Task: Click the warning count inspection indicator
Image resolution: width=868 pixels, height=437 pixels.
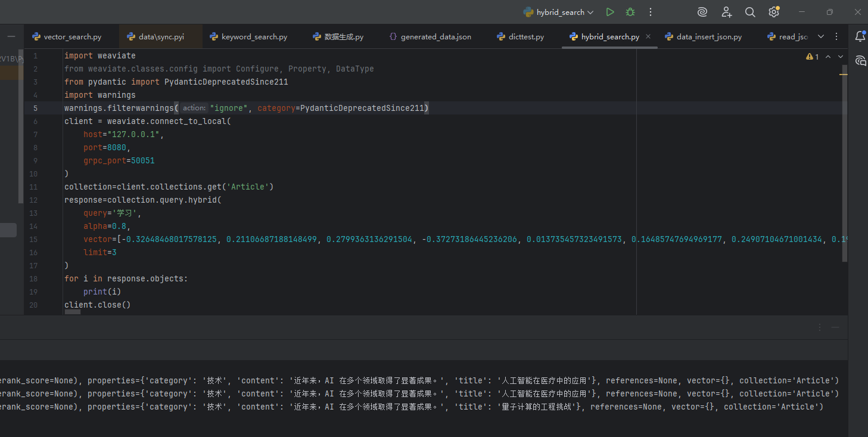Action: pyautogui.click(x=811, y=56)
